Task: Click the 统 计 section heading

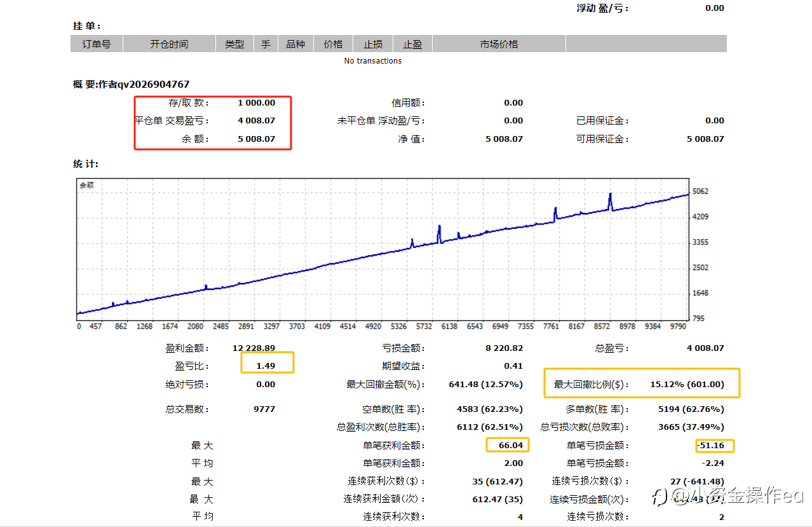Action: coord(86,164)
